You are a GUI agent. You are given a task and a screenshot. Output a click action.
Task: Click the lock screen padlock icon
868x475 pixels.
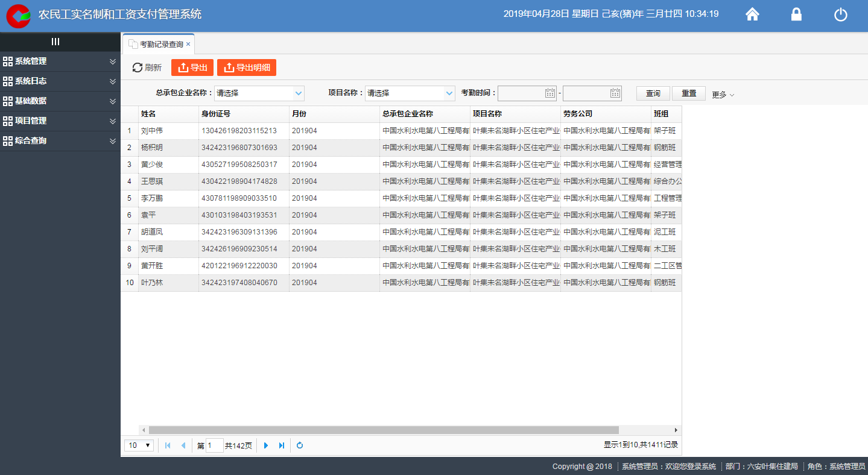pyautogui.click(x=796, y=14)
